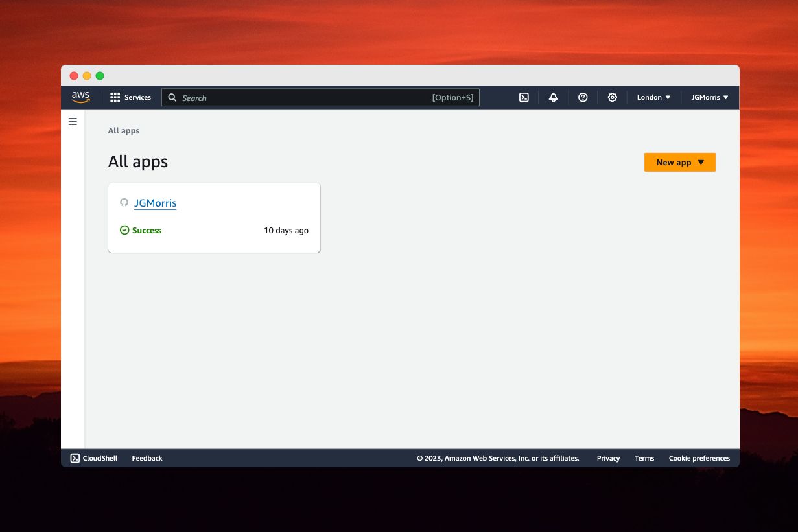This screenshot has width=798, height=532.
Task: Open the New app dropdown button
Action: coord(679,162)
